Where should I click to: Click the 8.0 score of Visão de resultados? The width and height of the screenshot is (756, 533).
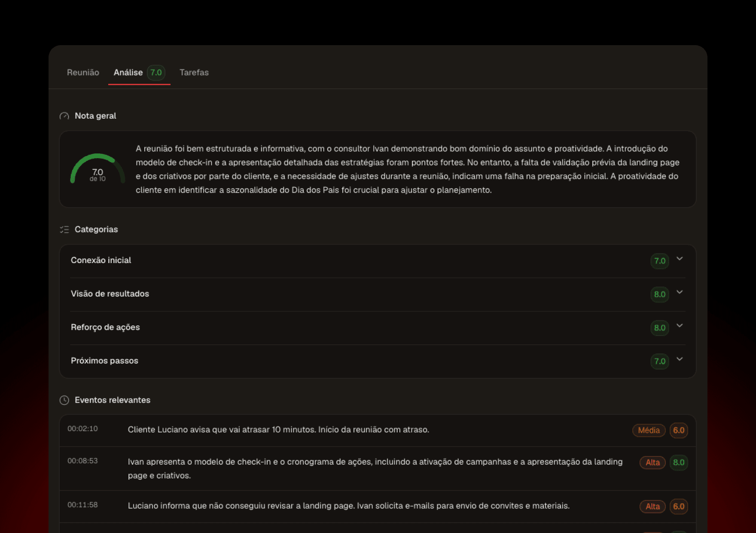point(660,294)
